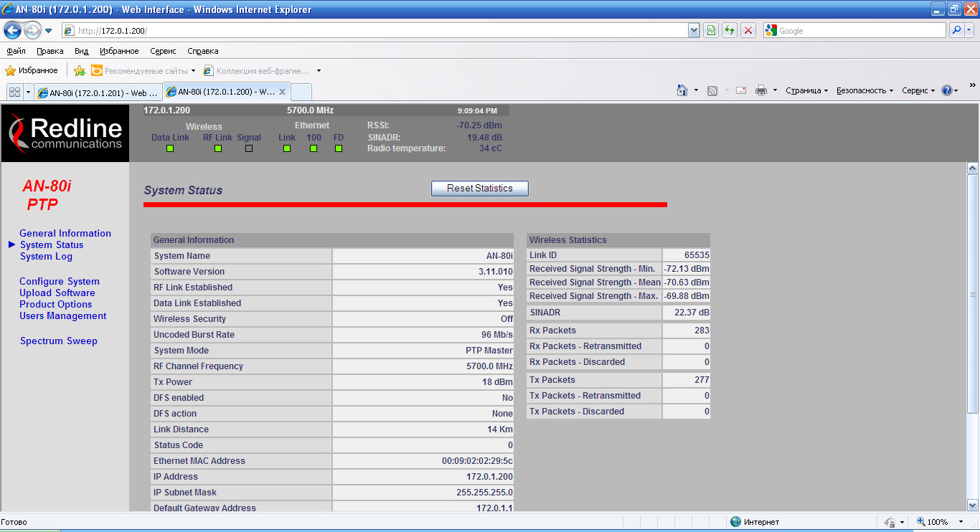
Task: Click the address bar with 172.0.1.200
Action: coord(374,31)
